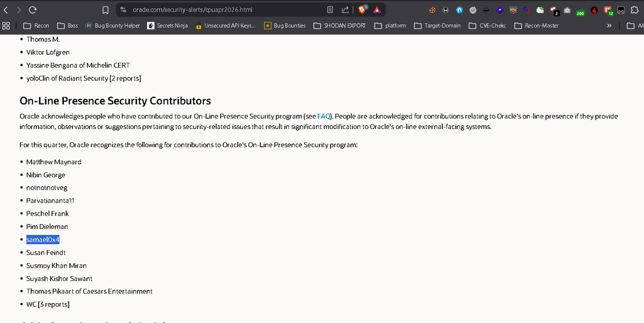Open the blue-red paperclip extension
The height and width of the screenshot is (323, 644).
tap(526, 10)
